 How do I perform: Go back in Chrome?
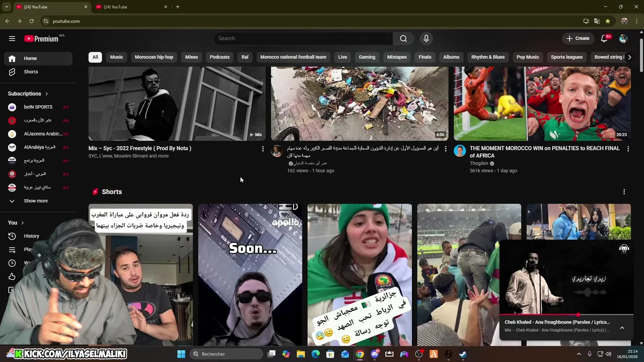tap(7, 21)
